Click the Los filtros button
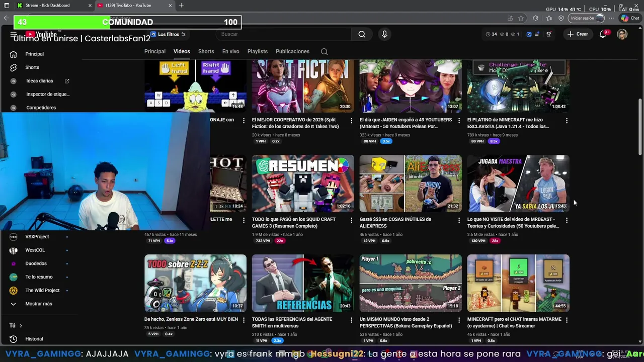The image size is (644, 362). pyautogui.click(x=168, y=34)
